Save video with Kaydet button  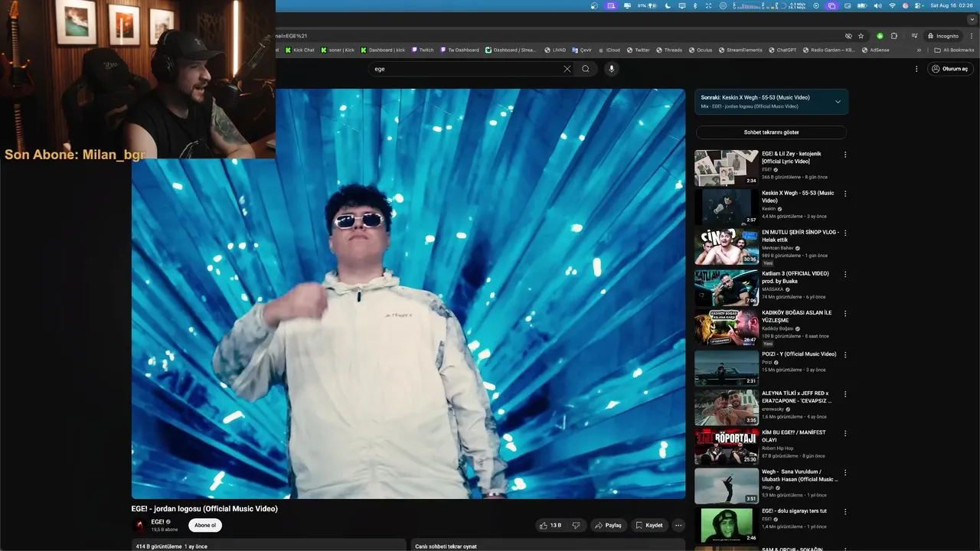click(649, 525)
